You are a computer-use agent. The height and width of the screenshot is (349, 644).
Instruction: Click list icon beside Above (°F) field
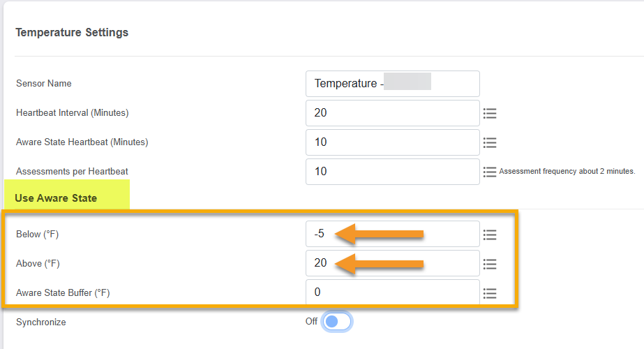click(x=490, y=264)
